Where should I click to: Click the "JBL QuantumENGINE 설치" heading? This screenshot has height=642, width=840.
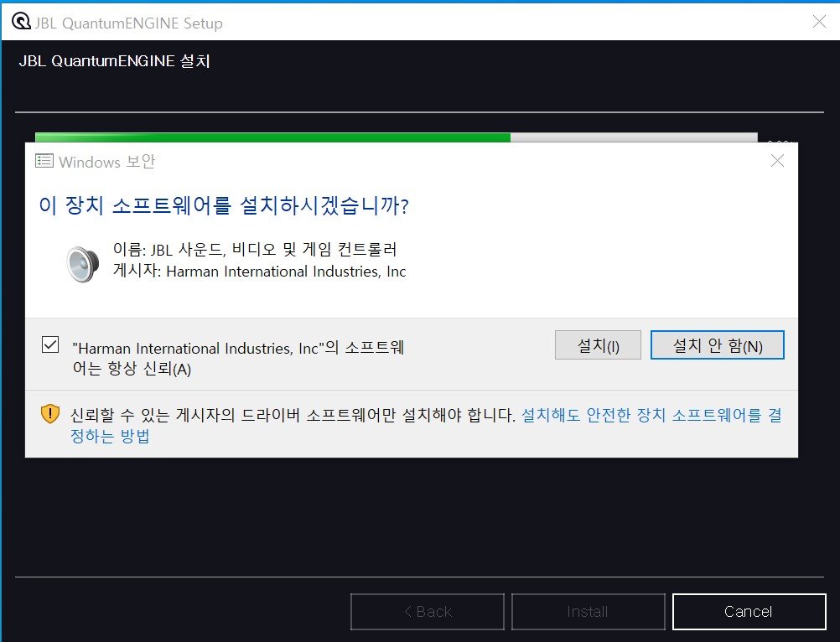[114, 61]
